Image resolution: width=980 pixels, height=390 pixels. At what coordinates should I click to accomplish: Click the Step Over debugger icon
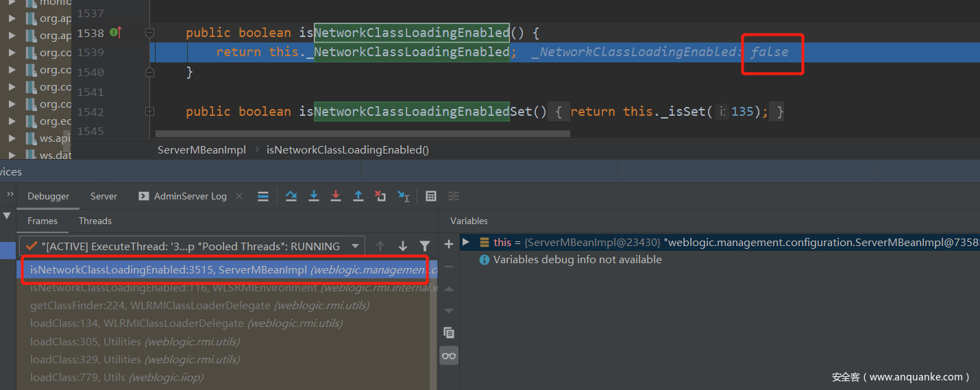click(291, 196)
